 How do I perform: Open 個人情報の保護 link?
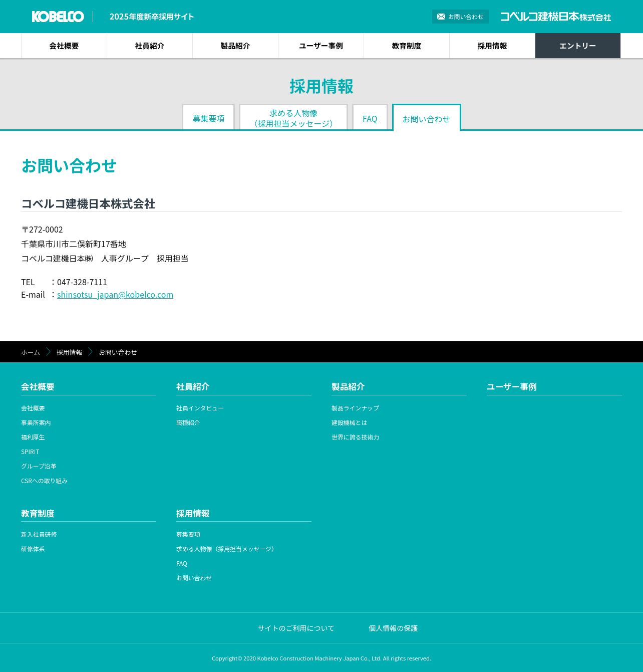pos(393,628)
